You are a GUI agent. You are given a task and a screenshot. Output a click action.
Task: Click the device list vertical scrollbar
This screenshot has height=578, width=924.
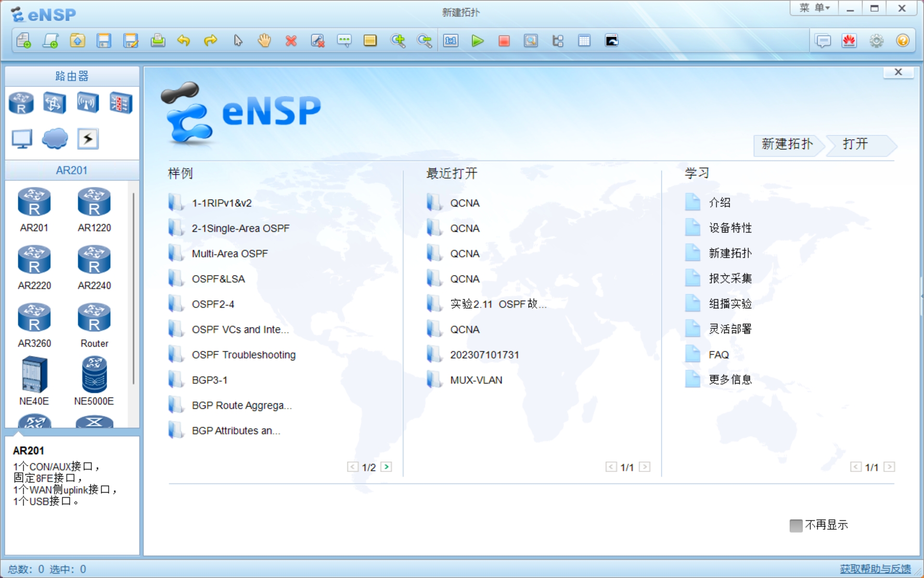[133, 288]
